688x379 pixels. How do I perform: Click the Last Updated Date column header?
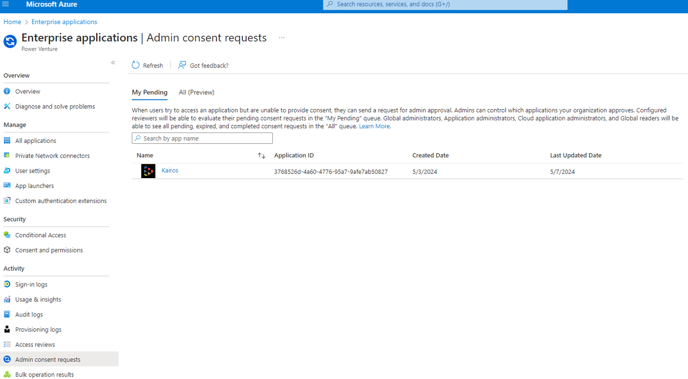pyautogui.click(x=576, y=155)
